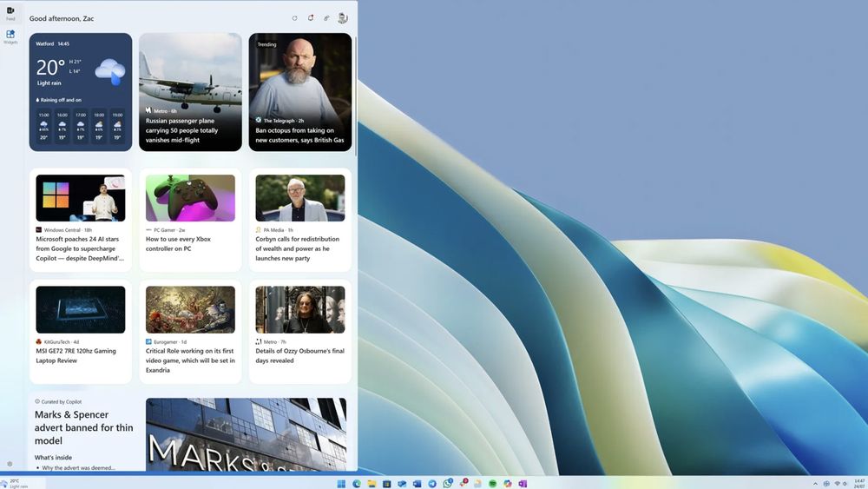
Task: Open the Critical Role artwork thumbnail
Action: click(x=190, y=309)
